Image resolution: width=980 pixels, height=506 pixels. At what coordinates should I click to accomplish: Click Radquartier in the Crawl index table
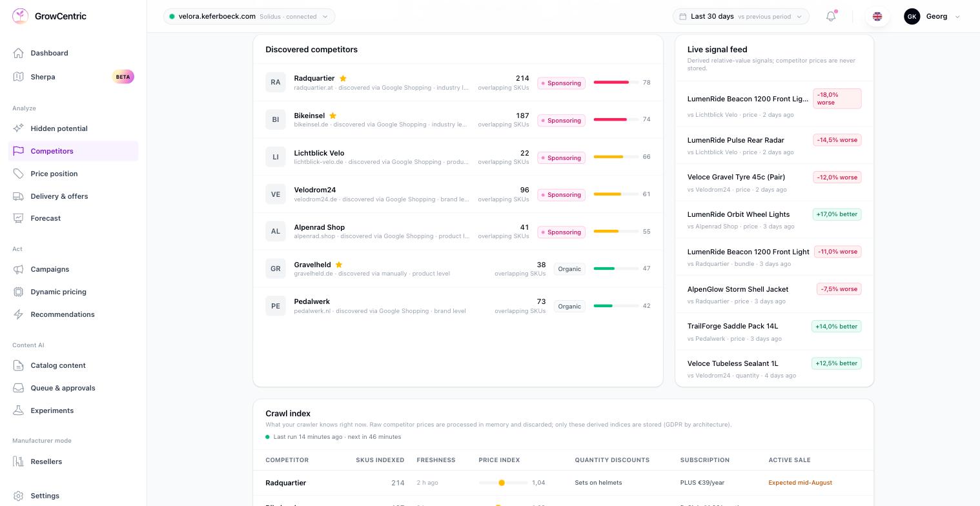(x=285, y=483)
